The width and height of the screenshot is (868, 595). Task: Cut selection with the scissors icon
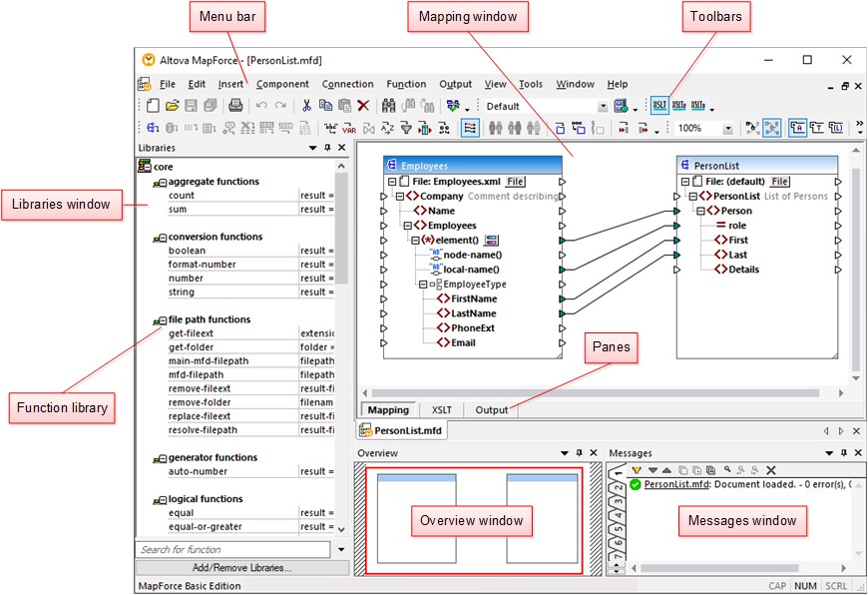coord(306,105)
